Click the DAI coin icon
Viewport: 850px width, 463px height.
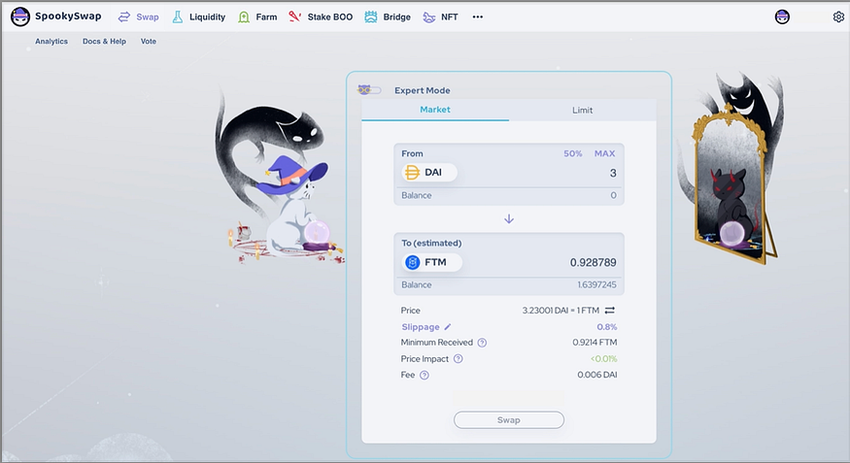click(412, 172)
